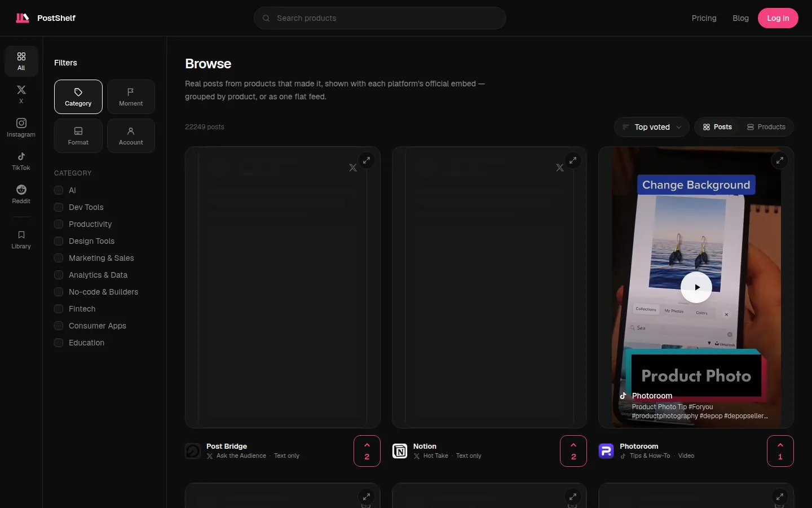Enable the Design Tools filter
Viewport: 812px width, 508px height.
tap(59, 241)
